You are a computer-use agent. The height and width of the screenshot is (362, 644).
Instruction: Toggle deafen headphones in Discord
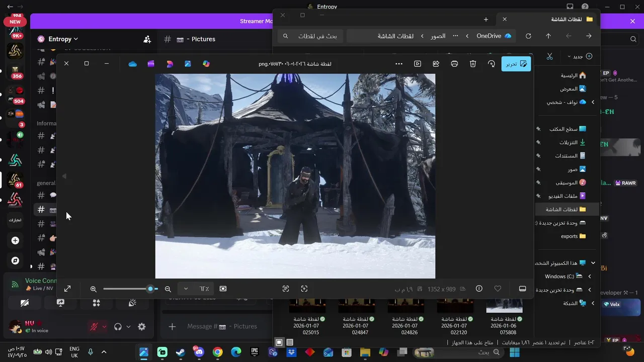coord(118,327)
